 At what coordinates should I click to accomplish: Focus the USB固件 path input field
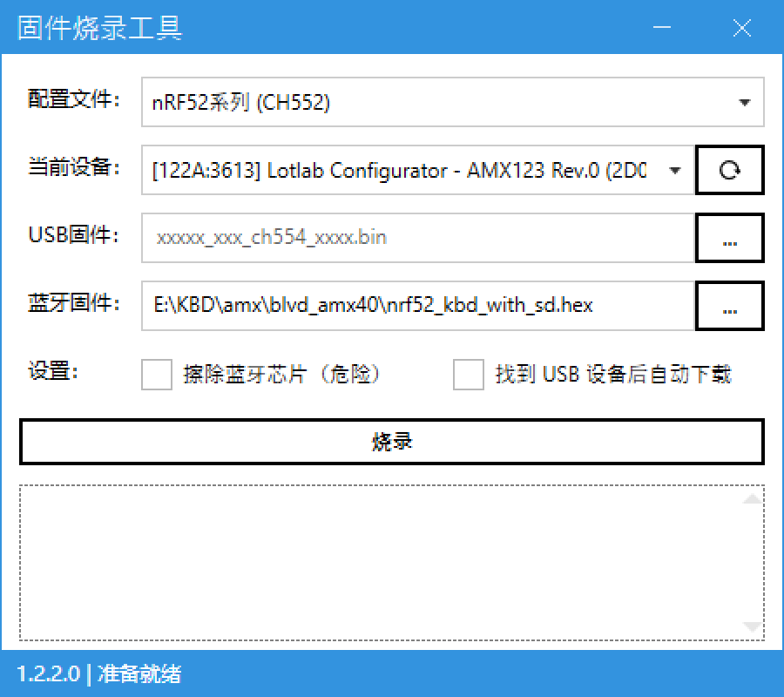[x=418, y=238]
